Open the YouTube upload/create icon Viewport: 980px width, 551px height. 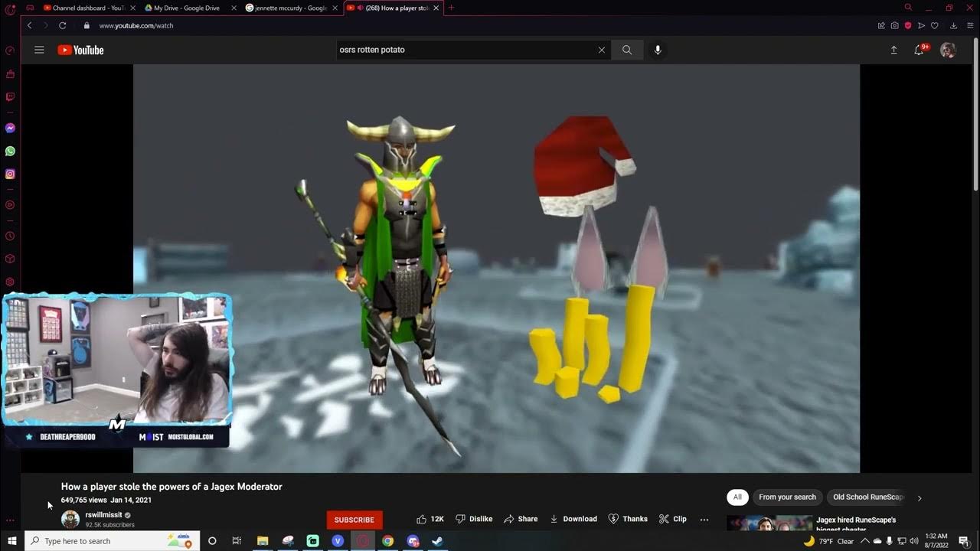click(x=893, y=50)
